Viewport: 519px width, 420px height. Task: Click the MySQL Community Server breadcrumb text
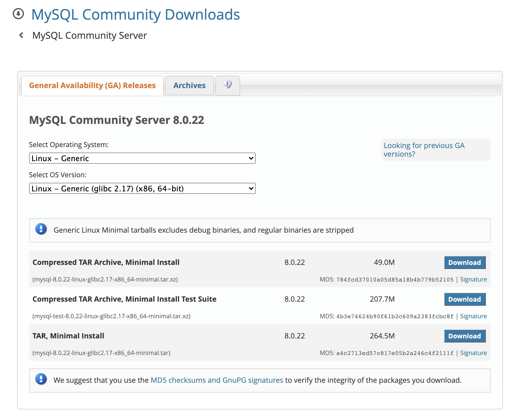pyautogui.click(x=90, y=36)
